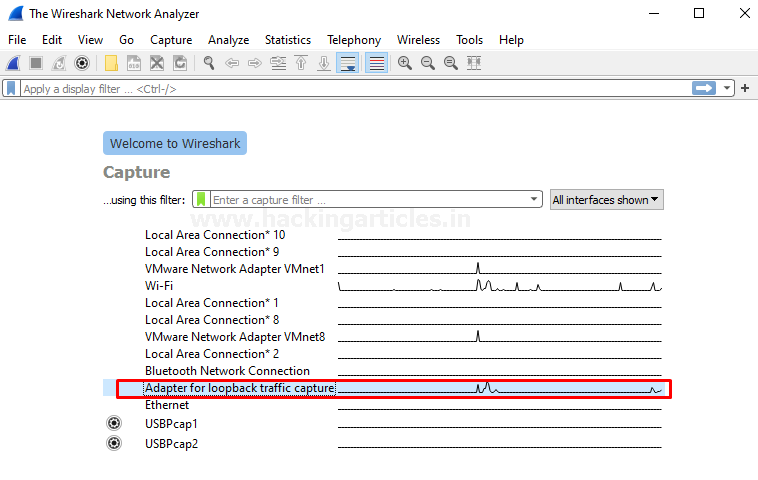Toggle auto-scroll during live capture
This screenshot has width=758, height=480.
348,63
